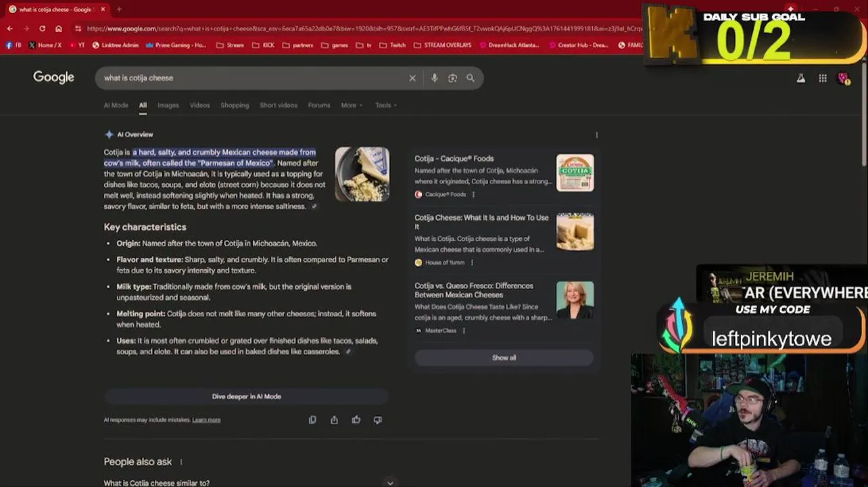Open the cotija cheese image thumbnail
Screen dimensions: 868x487
click(362, 174)
